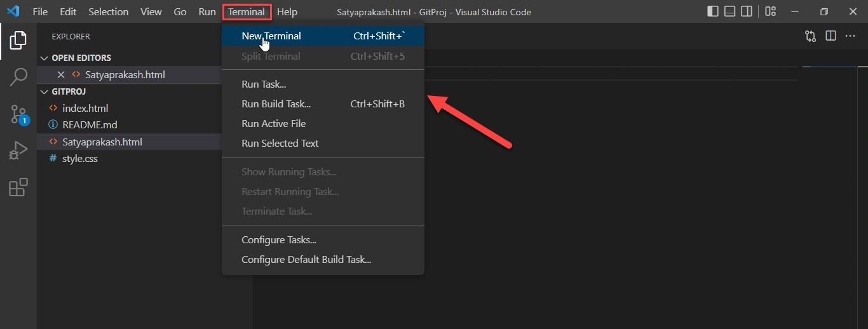Click the Split Editor Right icon
868x329 pixels.
point(831,36)
